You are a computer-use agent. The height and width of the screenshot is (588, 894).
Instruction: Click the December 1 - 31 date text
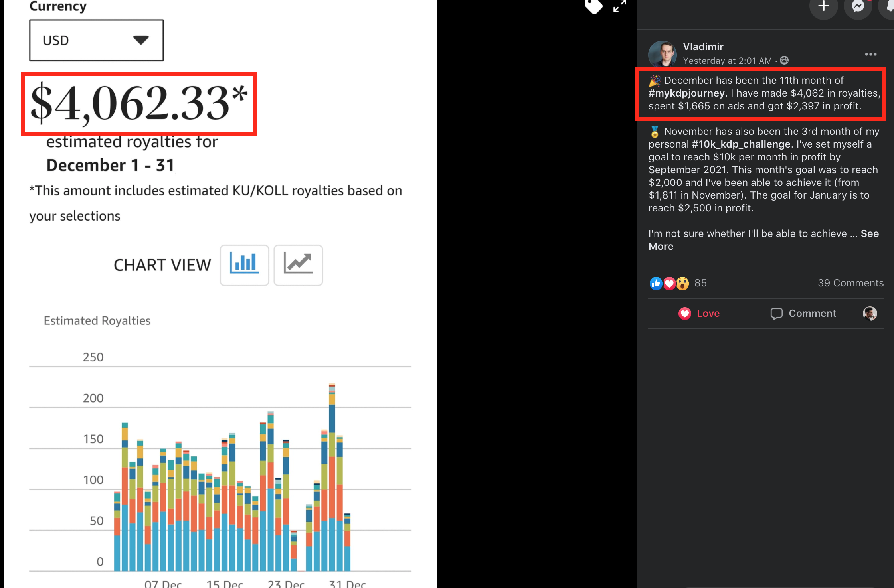point(110,165)
